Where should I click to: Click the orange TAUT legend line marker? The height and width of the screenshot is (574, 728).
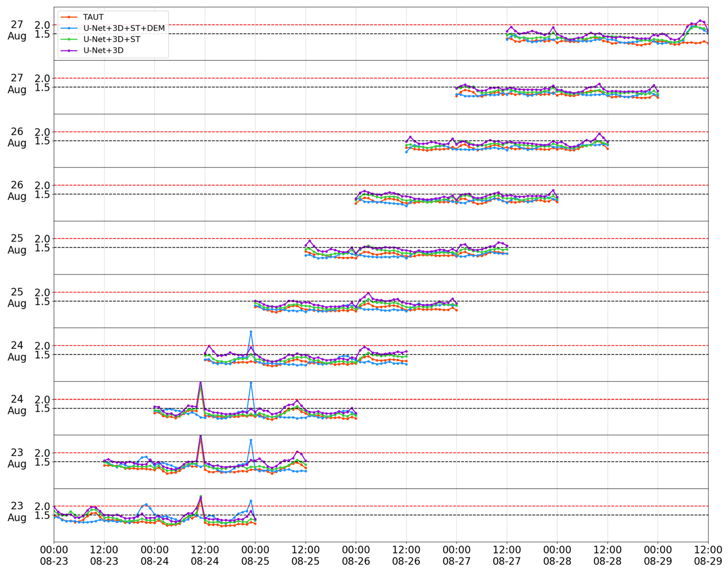69,17
